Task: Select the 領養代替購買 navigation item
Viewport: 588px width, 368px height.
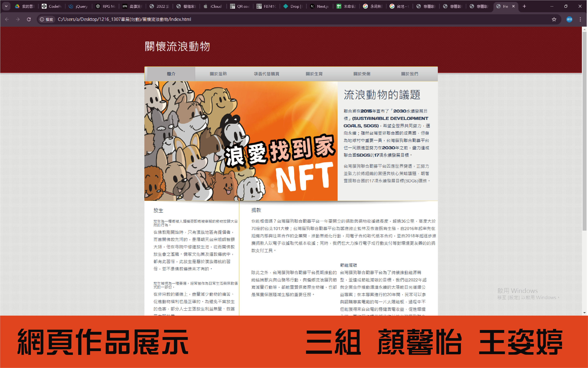Action: (x=266, y=74)
